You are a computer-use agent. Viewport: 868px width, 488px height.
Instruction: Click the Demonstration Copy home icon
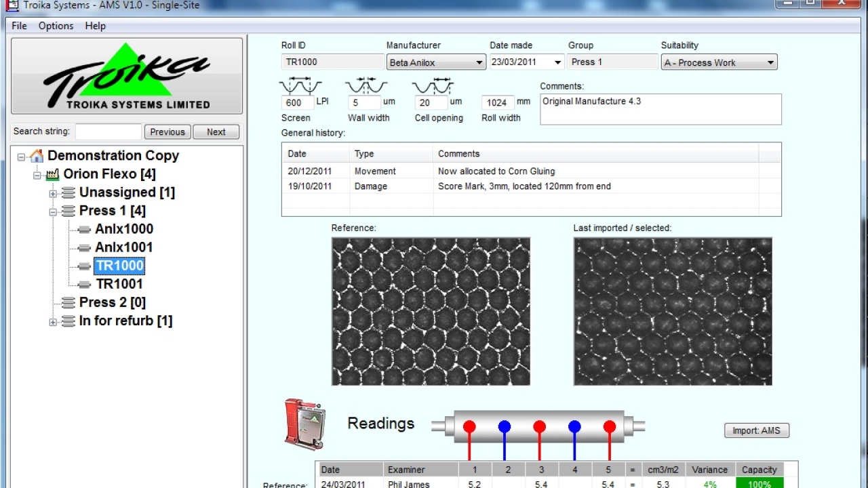coord(37,156)
